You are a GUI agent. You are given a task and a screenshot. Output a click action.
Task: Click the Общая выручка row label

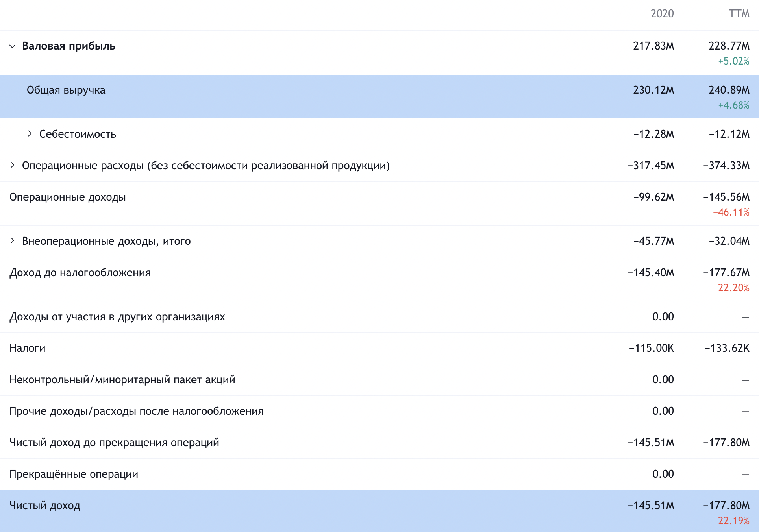[66, 90]
